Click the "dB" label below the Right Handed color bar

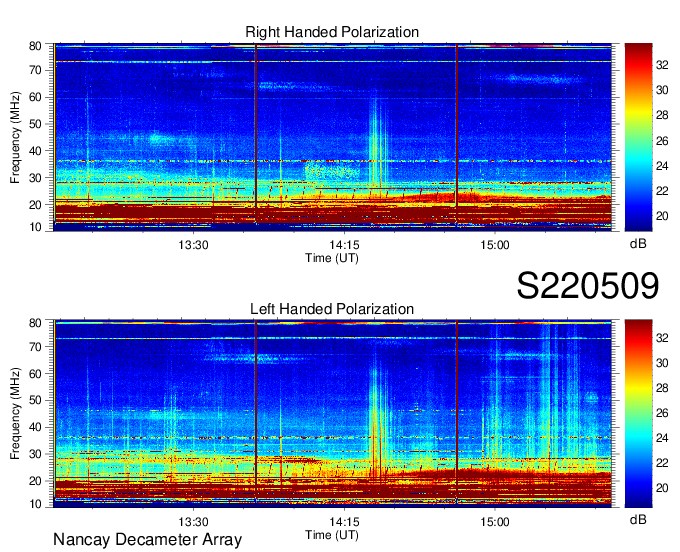(x=638, y=244)
